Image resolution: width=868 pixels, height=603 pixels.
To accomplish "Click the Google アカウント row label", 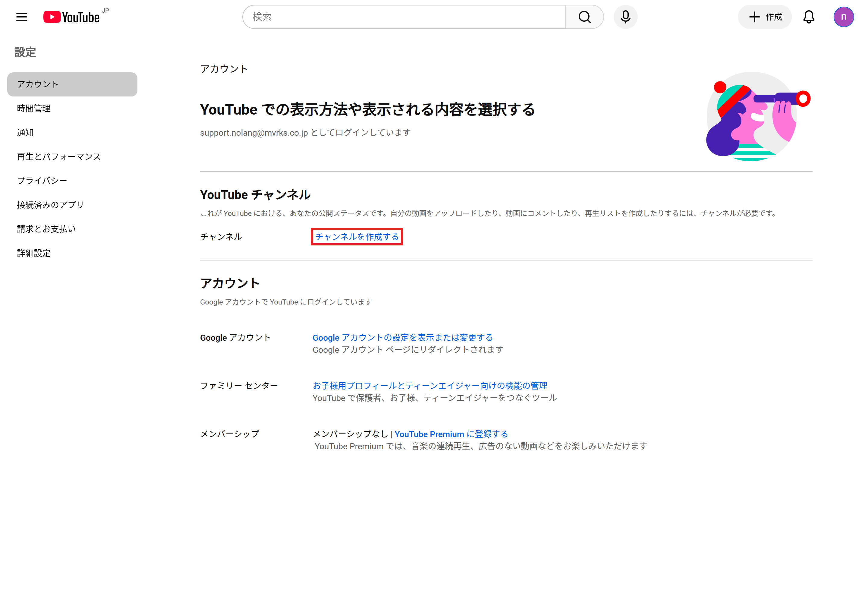I will [x=235, y=337].
